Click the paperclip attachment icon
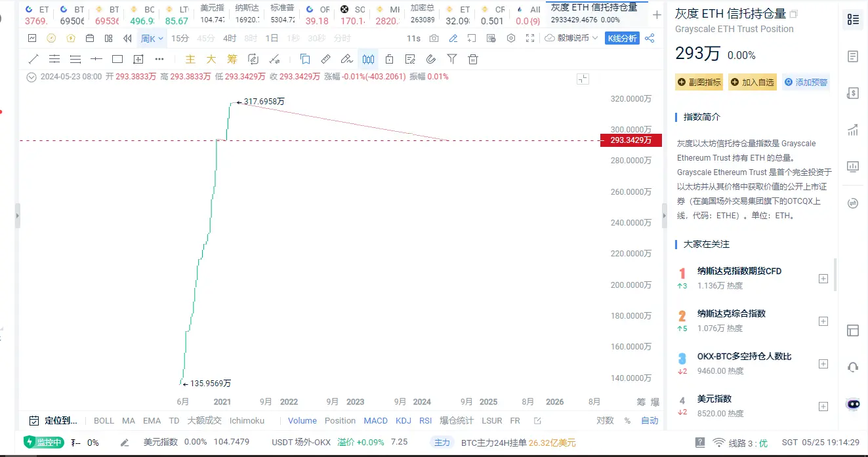 pos(431,59)
